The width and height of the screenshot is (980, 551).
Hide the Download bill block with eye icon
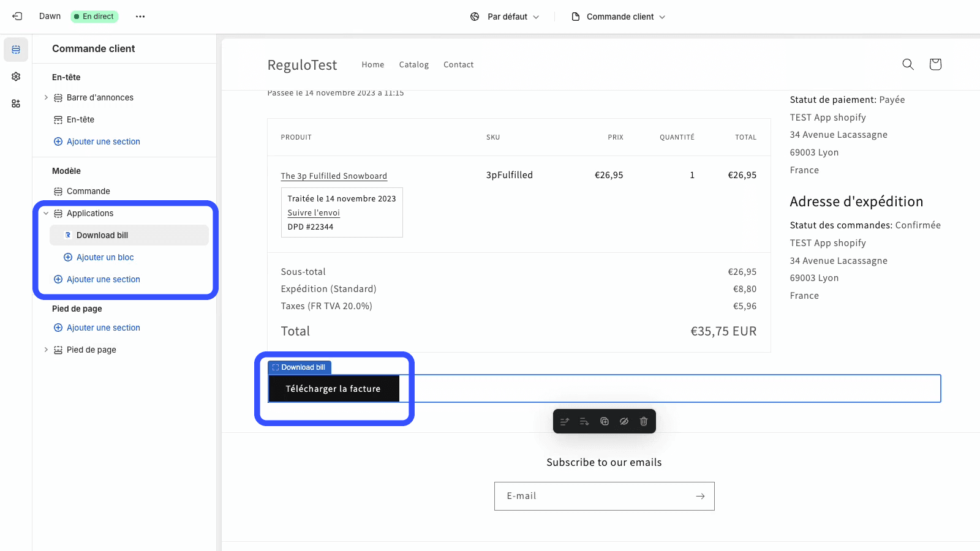click(624, 421)
